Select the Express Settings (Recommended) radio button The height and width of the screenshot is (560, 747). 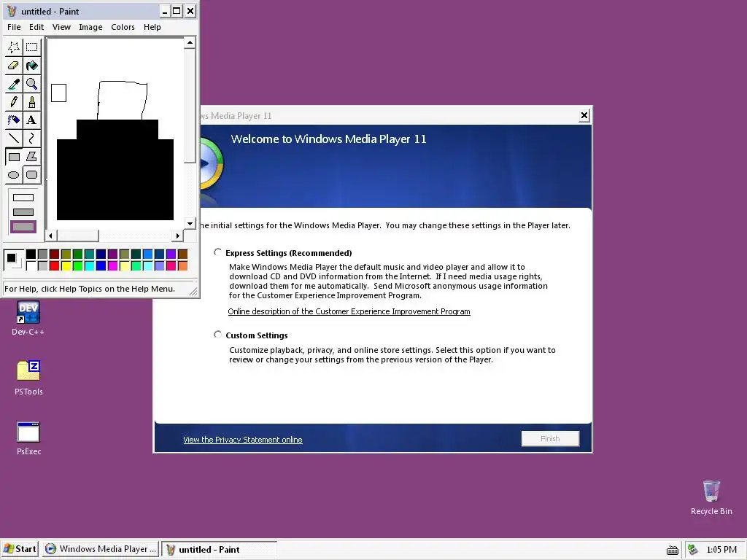coord(217,252)
